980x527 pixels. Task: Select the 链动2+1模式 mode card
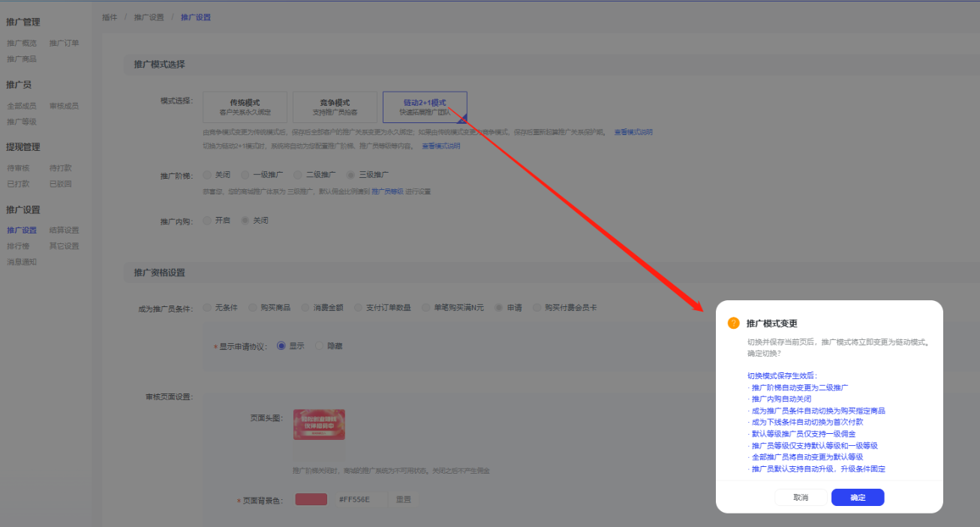click(x=425, y=107)
